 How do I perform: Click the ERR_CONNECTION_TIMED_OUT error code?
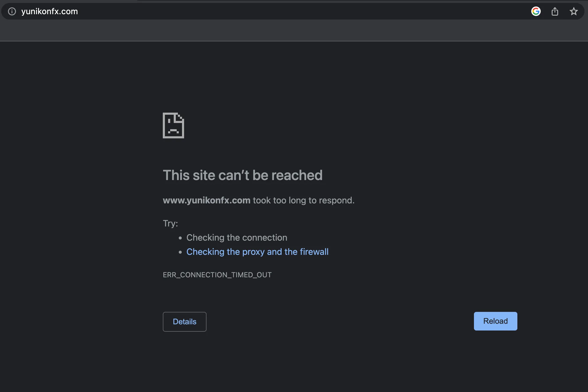click(217, 275)
